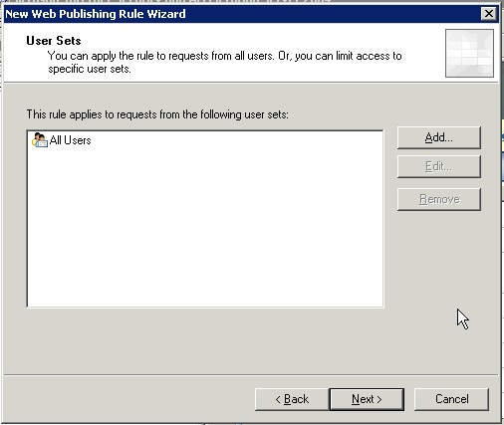Image resolution: width=504 pixels, height=425 pixels.
Task: Click the disabled Edit... button
Action: coord(438,166)
